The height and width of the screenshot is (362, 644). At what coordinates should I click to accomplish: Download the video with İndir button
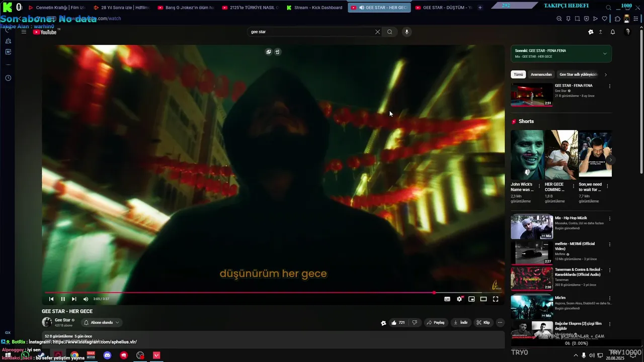(460, 323)
